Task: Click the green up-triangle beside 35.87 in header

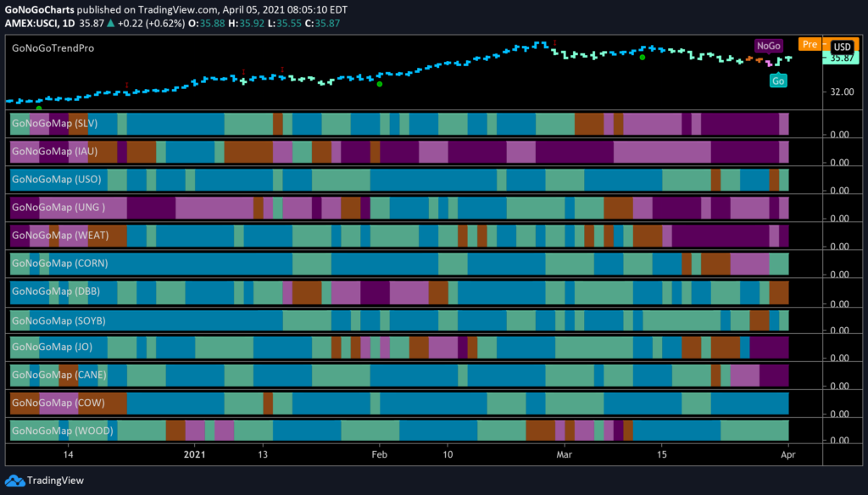Action: pos(111,23)
